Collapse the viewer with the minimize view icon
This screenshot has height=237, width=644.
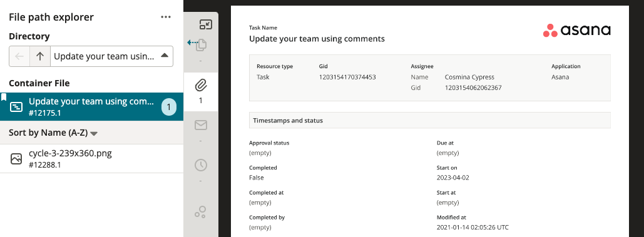(205, 24)
